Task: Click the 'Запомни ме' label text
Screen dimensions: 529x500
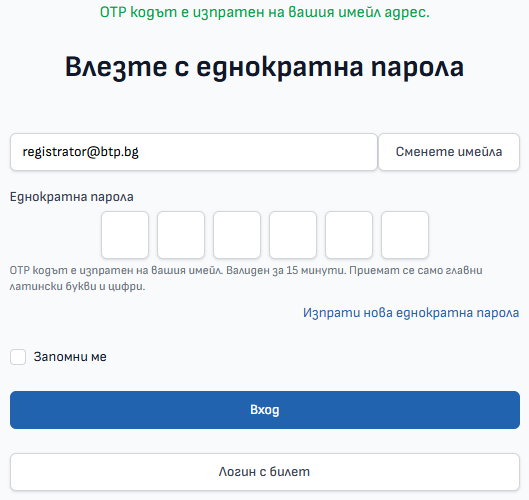Action: [70, 357]
